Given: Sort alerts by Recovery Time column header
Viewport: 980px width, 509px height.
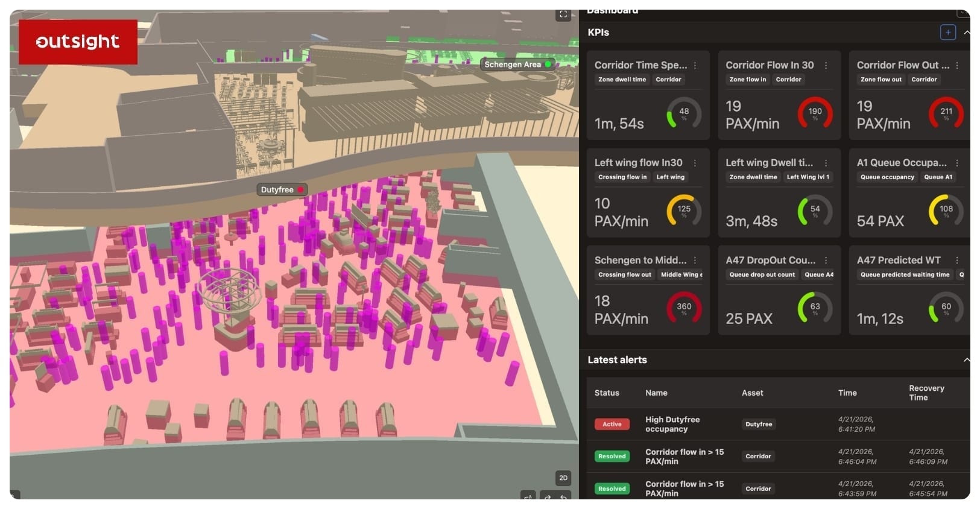Looking at the screenshot, I should (x=926, y=393).
